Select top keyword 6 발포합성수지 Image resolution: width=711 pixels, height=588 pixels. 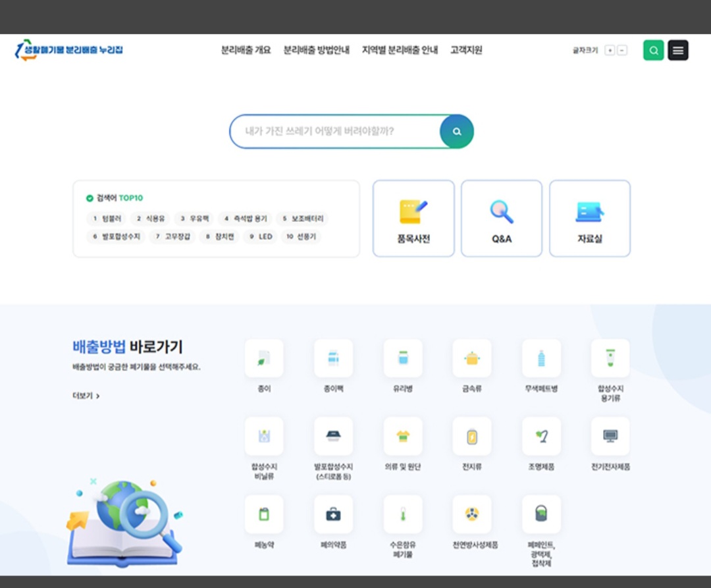click(116, 236)
